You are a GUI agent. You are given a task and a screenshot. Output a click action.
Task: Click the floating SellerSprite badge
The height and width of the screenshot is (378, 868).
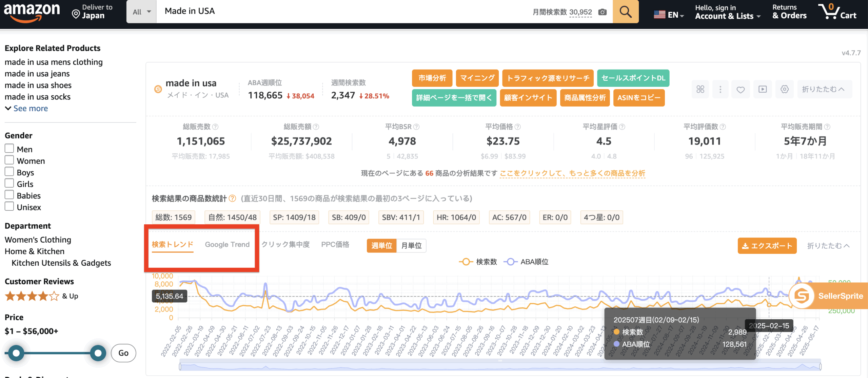tap(829, 296)
